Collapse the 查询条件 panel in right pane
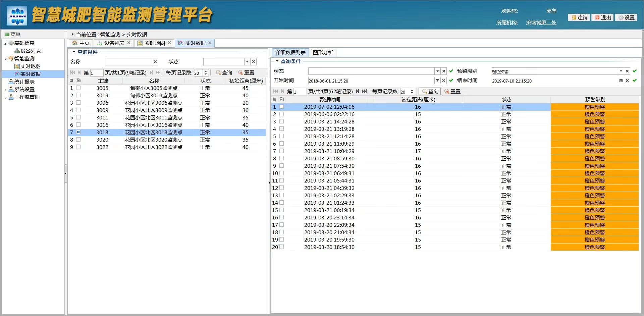The height and width of the screenshot is (316, 644). [x=277, y=61]
